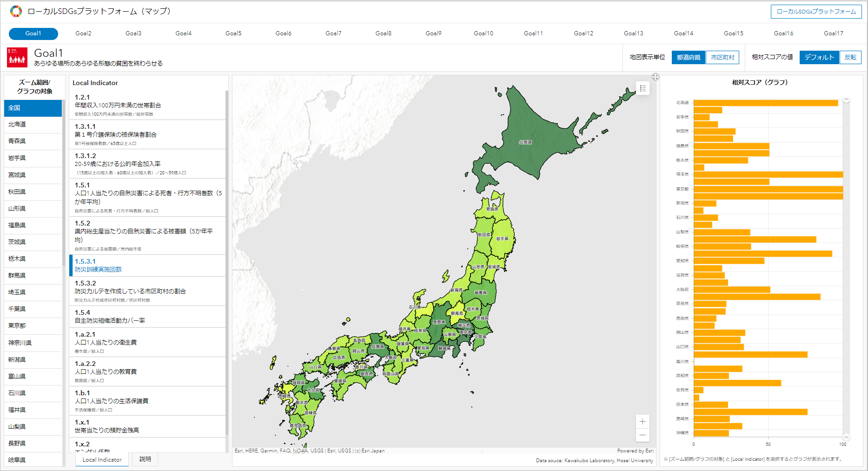Set relative score to デフォルト
Image resolution: width=868 pixels, height=471 pixels.
819,57
